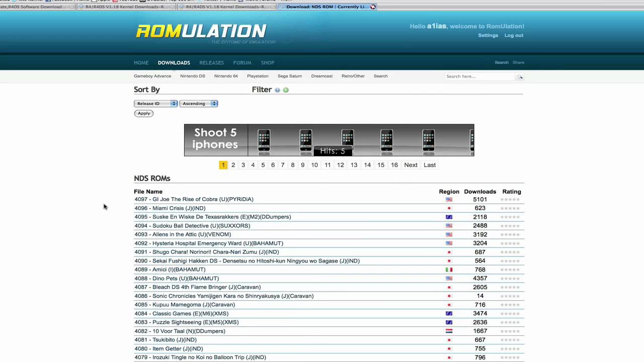Open the HOME navigation item
This screenshot has width=644, height=362.
[x=141, y=63]
